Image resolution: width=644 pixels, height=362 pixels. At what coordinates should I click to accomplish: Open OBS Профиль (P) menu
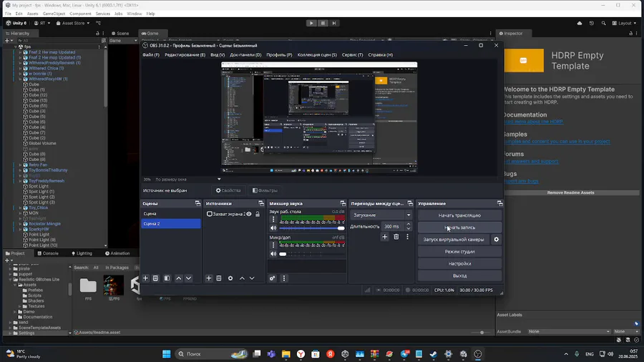(x=279, y=54)
